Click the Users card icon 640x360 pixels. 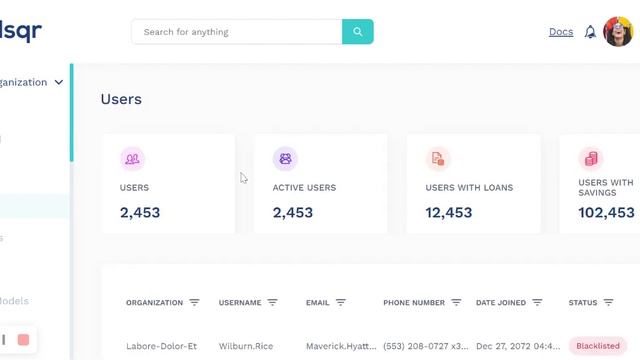point(132,159)
